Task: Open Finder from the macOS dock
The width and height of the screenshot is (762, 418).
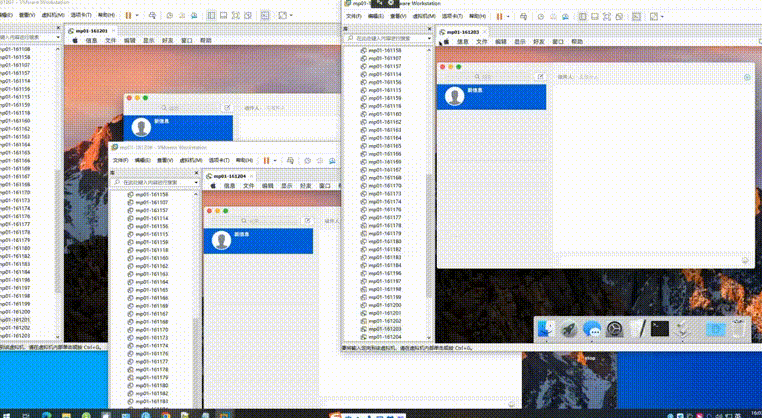Action: pos(546,329)
